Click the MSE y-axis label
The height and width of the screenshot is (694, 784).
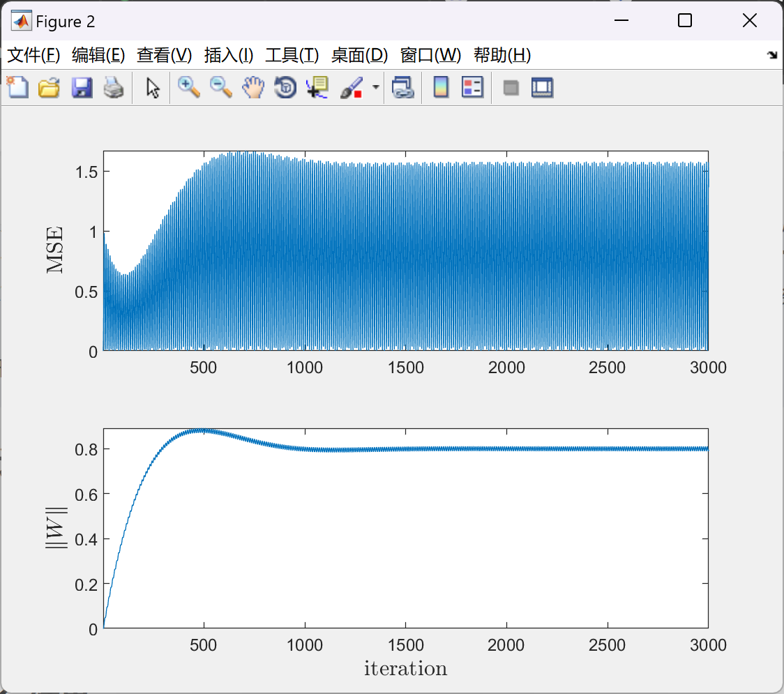coord(54,250)
